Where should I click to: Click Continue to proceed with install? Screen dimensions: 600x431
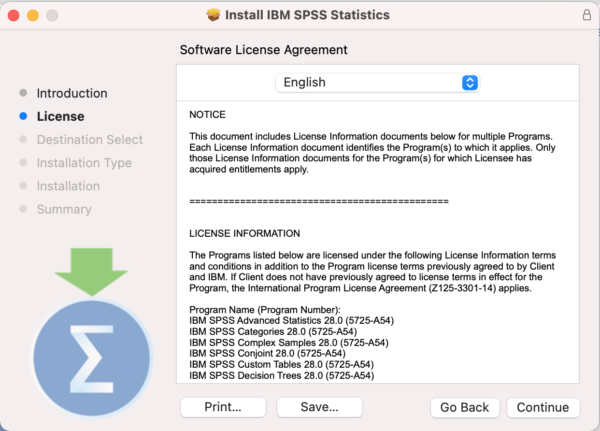(543, 408)
